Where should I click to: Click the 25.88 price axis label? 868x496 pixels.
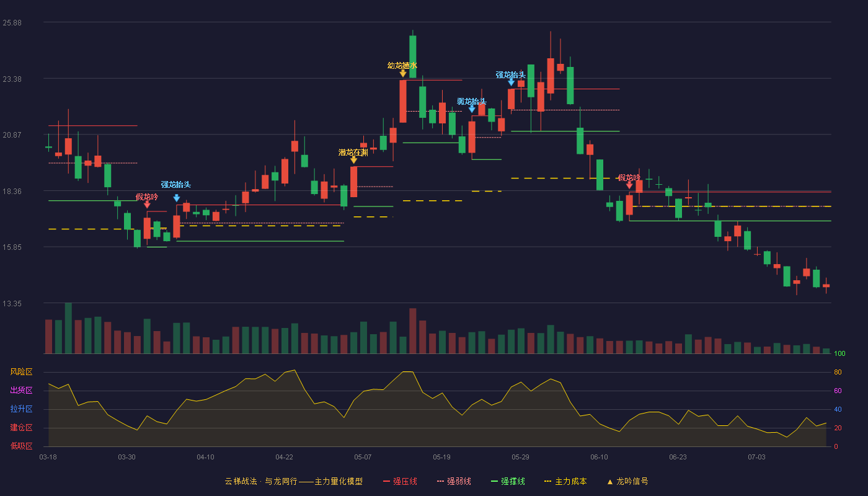pyautogui.click(x=12, y=23)
